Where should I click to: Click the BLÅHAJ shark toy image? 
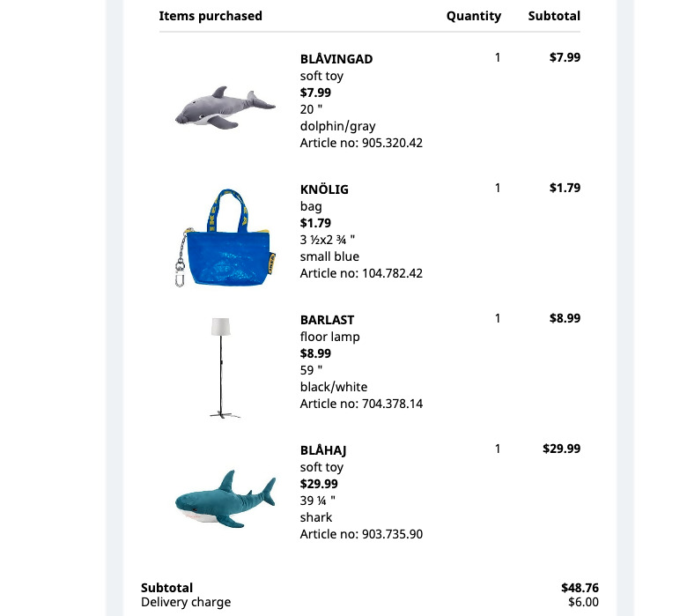[x=225, y=499]
